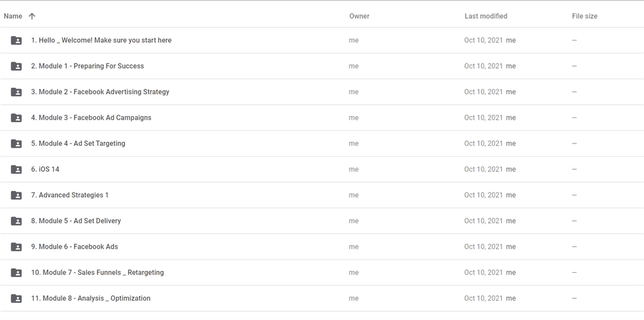
Task: Click the Last modified column header
Action: 486,16
